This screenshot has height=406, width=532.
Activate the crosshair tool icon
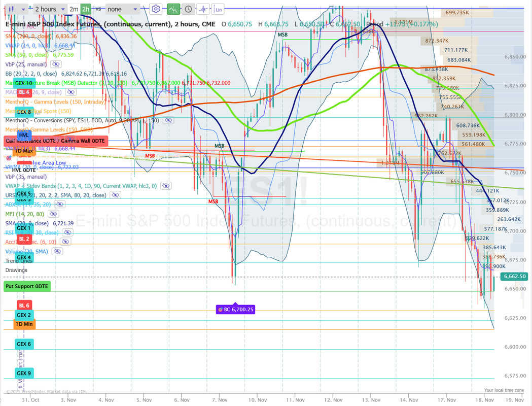203,9
